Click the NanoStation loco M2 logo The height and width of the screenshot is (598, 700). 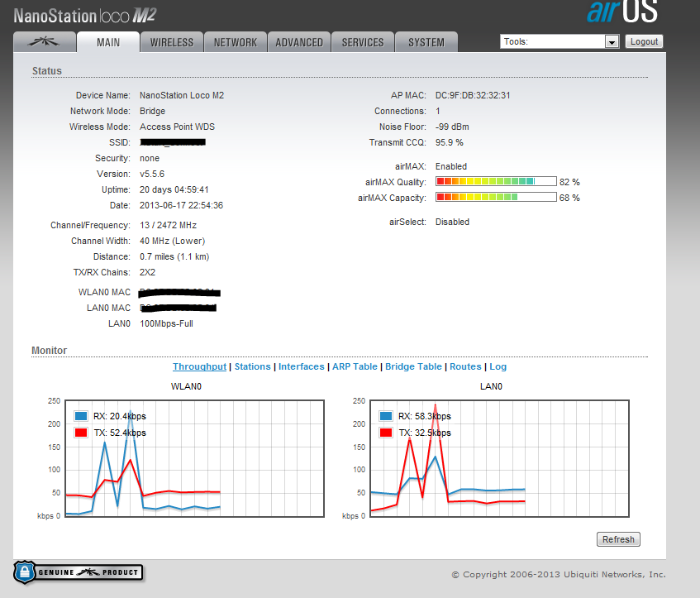tap(85, 16)
